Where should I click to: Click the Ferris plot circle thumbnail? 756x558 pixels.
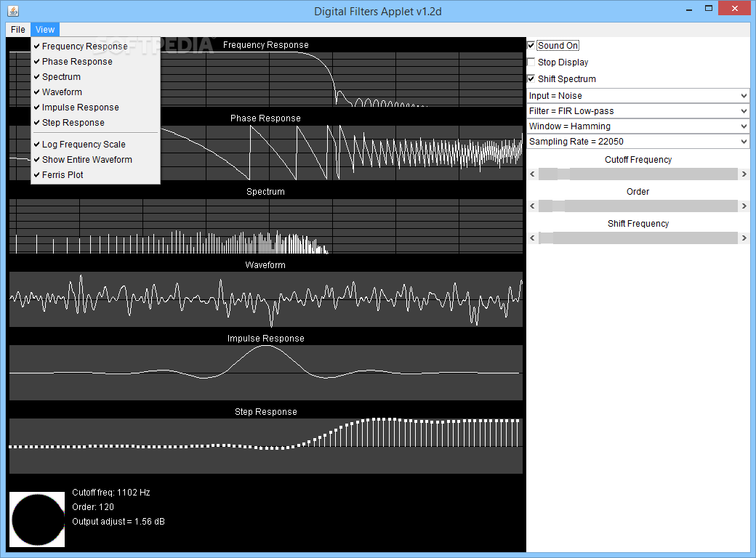coord(37,519)
